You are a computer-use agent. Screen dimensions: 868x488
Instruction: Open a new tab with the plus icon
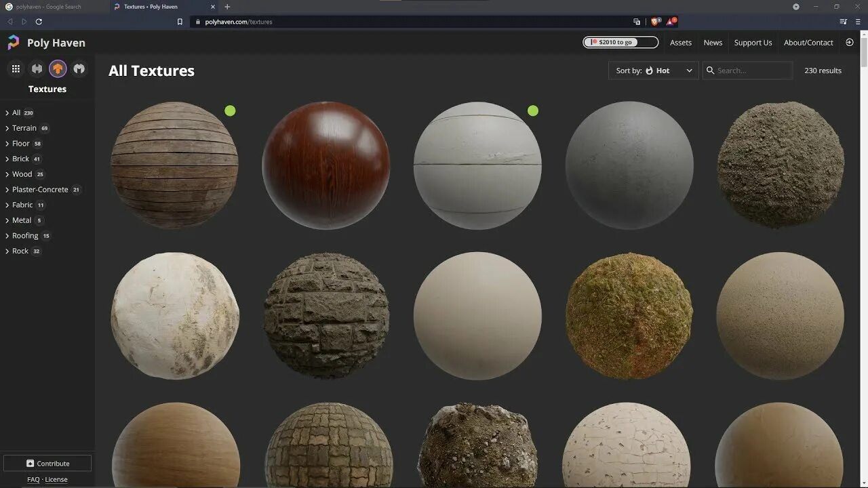point(227,7)
